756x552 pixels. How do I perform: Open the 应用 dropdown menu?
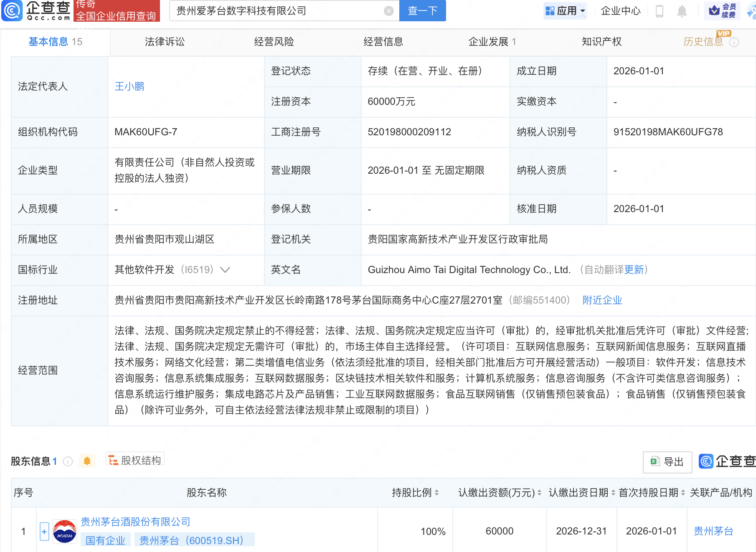pos(566,11)
